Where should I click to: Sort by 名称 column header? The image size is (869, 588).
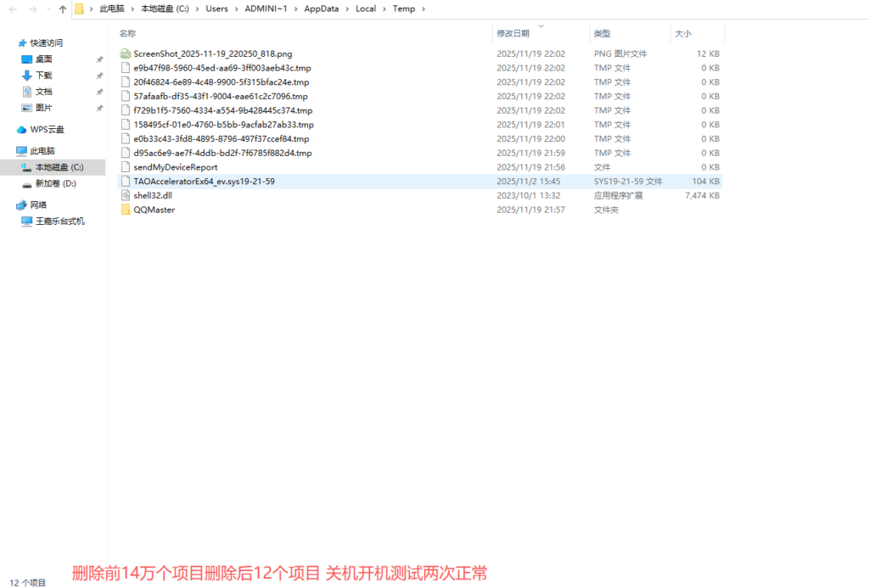pos(127,33)
